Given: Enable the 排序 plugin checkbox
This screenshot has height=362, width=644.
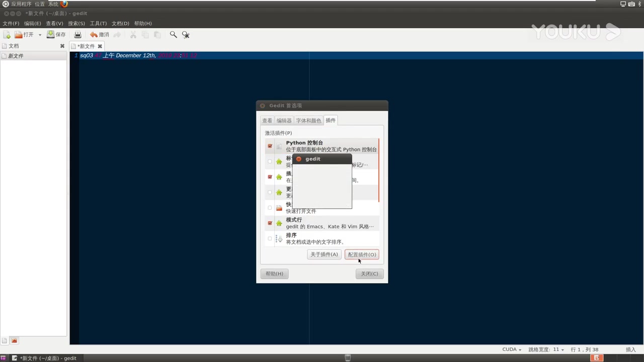Looking at the screenshot, I should 270,238.
